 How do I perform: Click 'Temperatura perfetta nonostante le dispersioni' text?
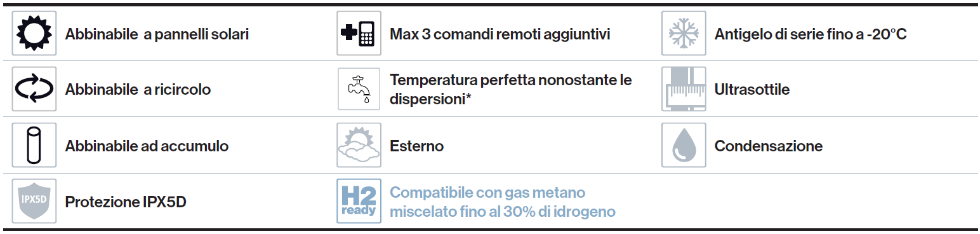[x=511, y=90]
